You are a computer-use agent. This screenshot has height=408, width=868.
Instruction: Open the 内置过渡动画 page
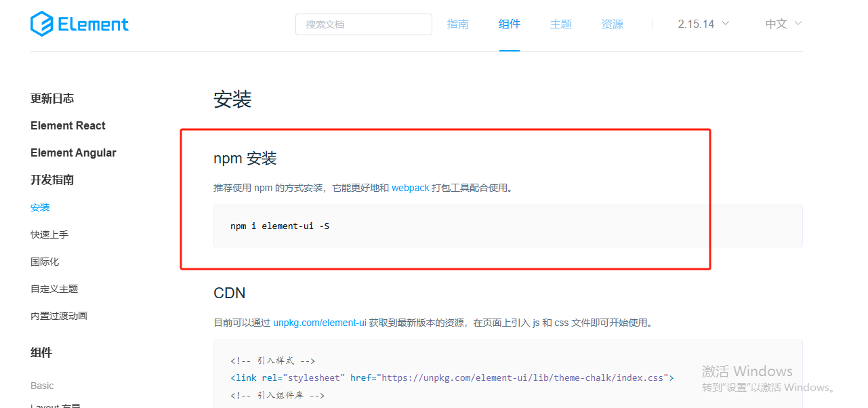click(x=59, y=315)
